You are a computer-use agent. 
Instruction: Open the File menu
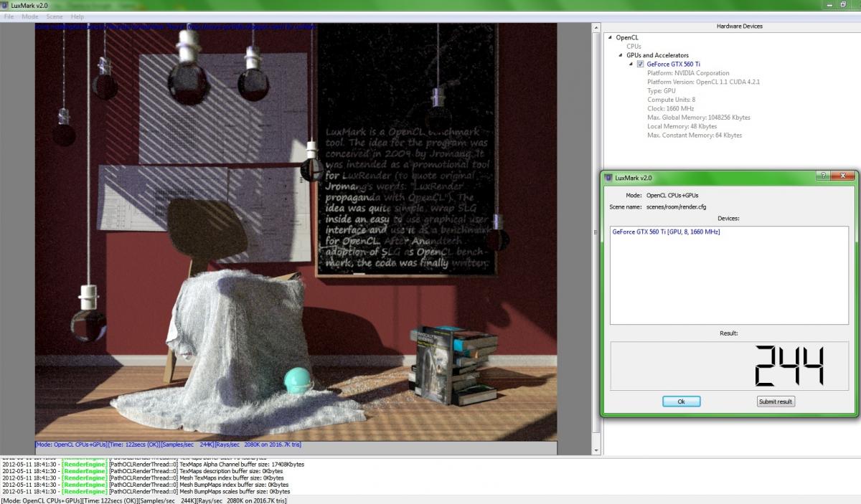point(9,16)
